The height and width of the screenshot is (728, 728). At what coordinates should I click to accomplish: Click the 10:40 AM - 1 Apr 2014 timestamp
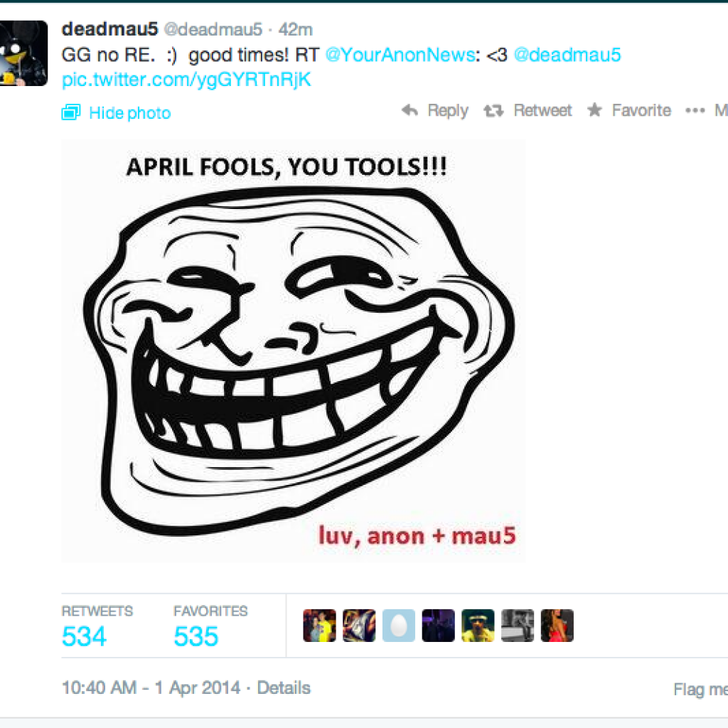(x=151, y=687)
